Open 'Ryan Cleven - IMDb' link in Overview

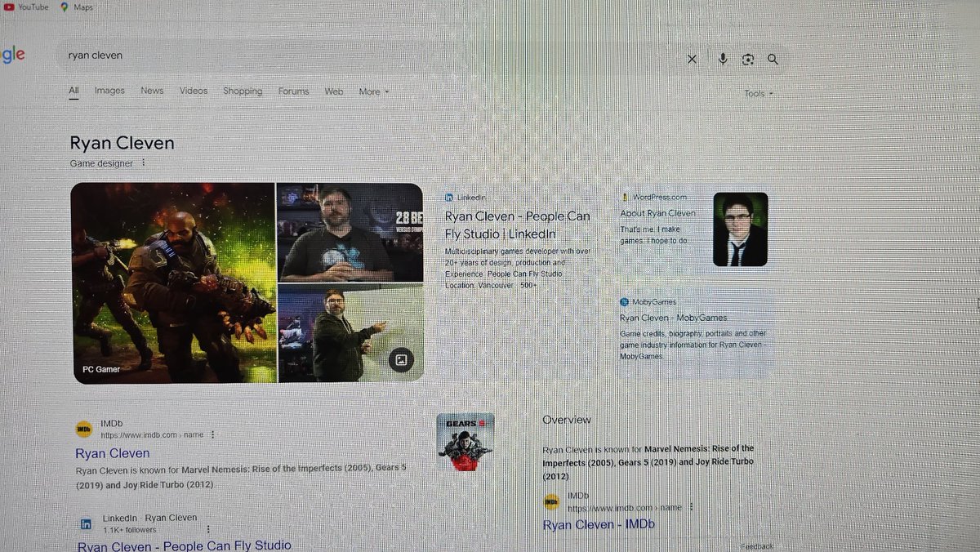[x=599, y=524]
